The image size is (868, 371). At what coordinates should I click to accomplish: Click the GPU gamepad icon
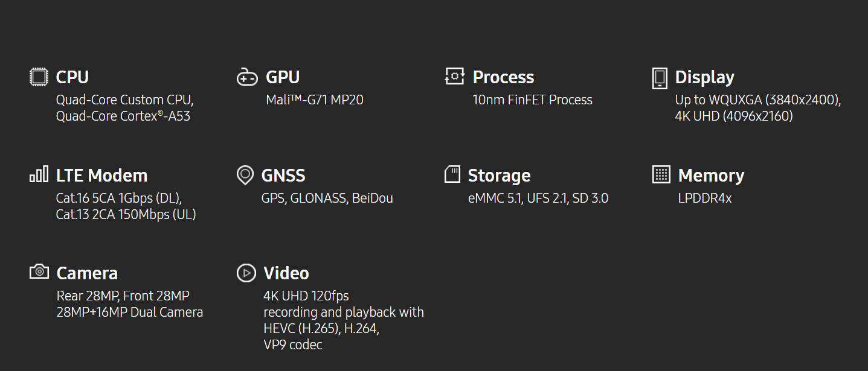[x=247, y=77]
